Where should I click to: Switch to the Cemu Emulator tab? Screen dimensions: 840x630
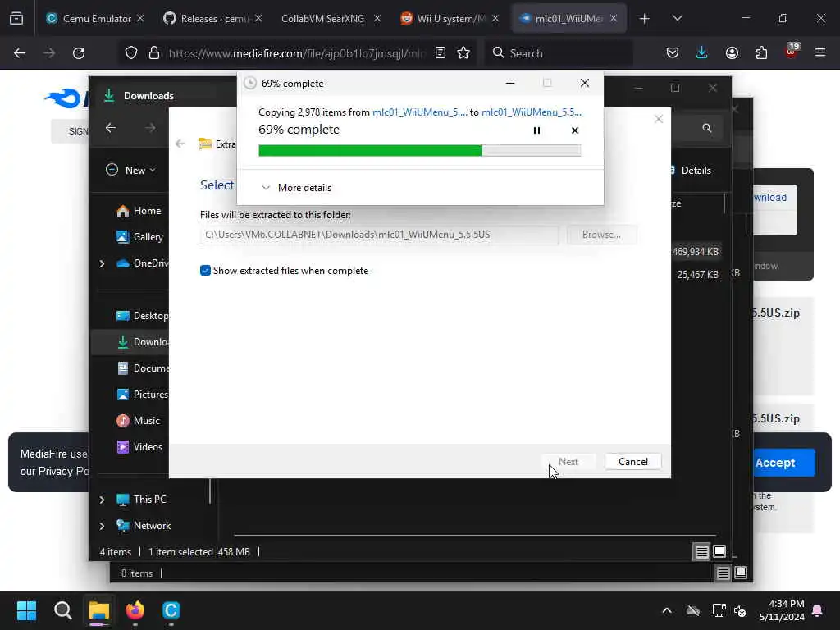[95, 19]
